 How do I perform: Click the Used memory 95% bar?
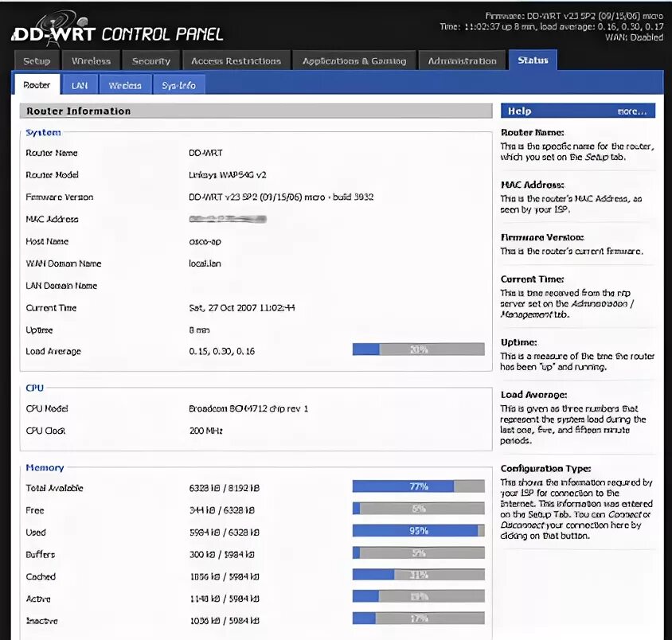coord(418,530)
